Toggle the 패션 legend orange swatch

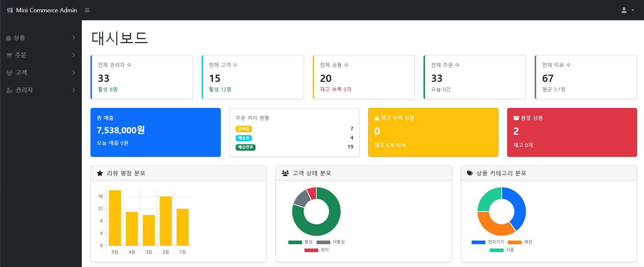pos(515,242)
